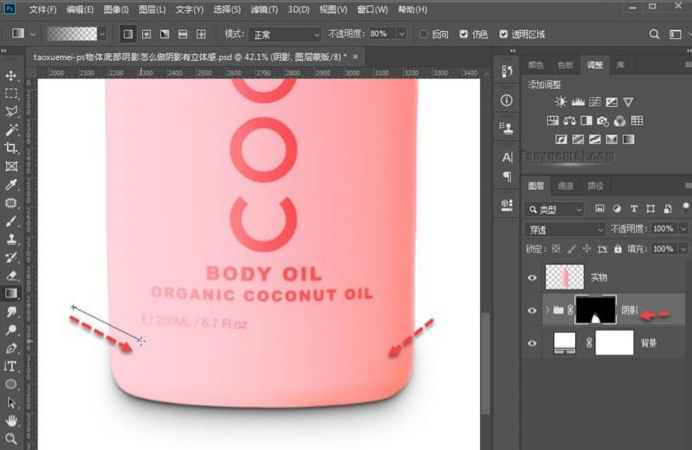Screen dimensions: 692x450
Task: Hide the 阴影 group eye icon
Action: 532,310
